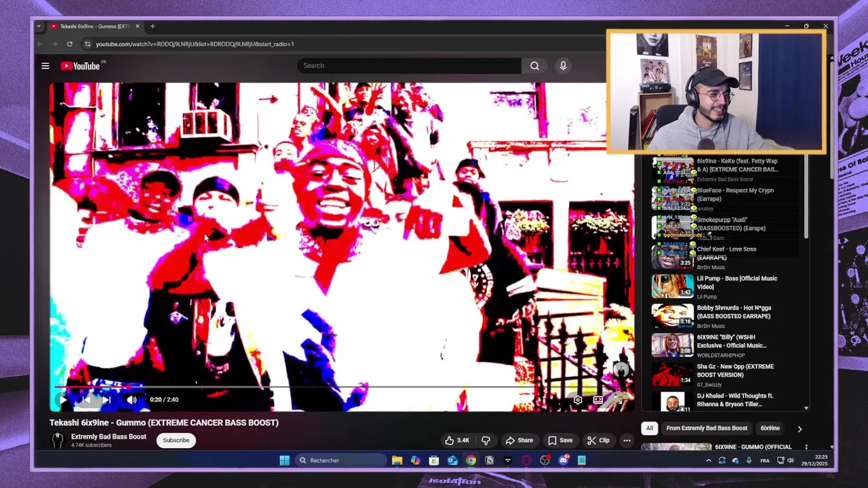Image resolution: width=868 pixels, height=488 pixels.
Task: Select the 6ix9ine filter chip
Action: (770, 428)
